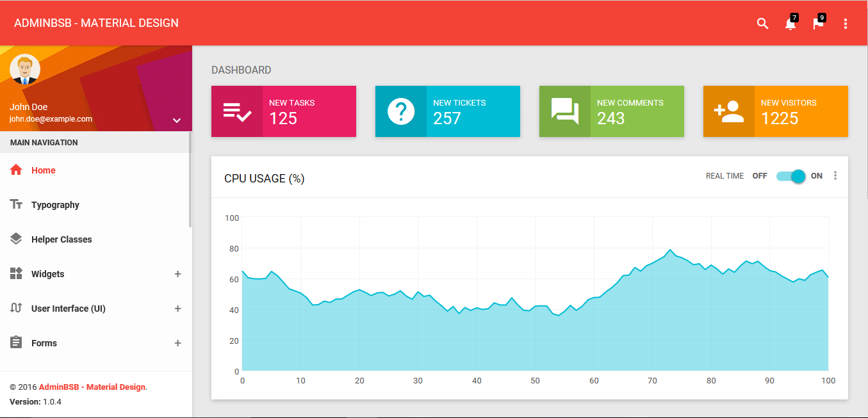Open the tasks flag icon
The width and height of the screenshot is (868, 418).
[x=818, y=24]
